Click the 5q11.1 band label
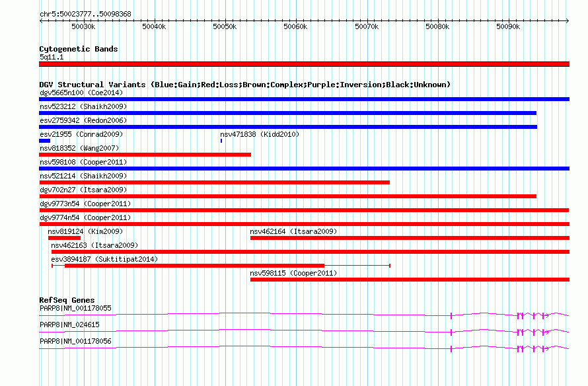 pos(52,57)
